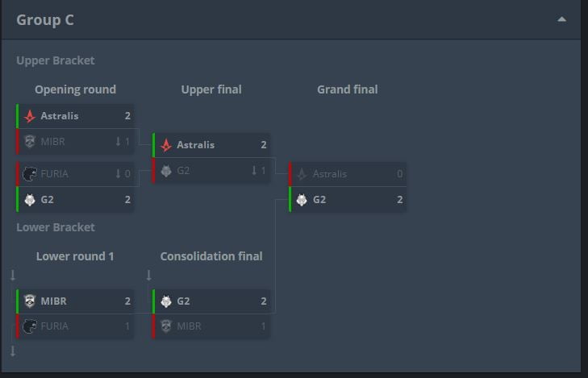Click the down arrow below FURIA lower match
The width and height of the screenshot is (588, 378).
pyautogui.click(x=13, y=351)
